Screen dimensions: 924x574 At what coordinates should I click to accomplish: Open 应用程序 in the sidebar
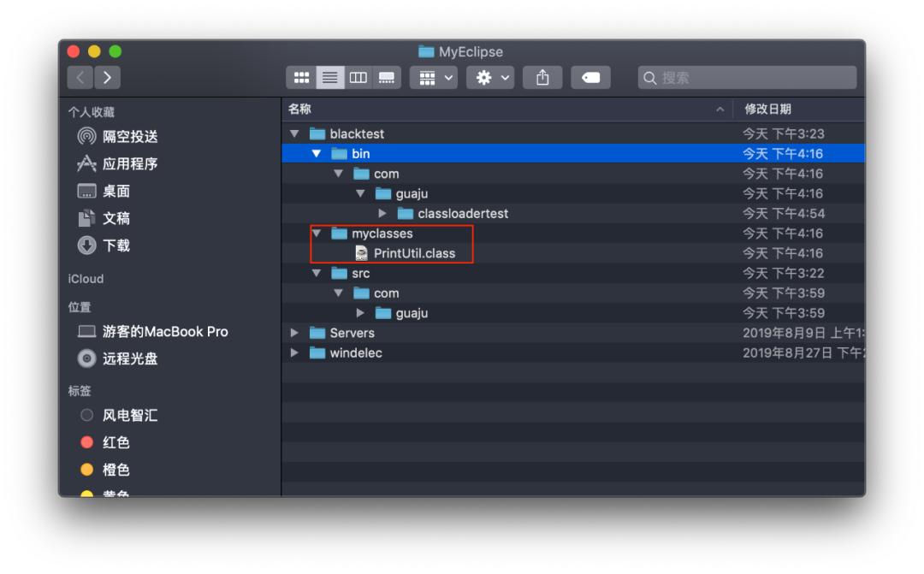point(118,164)
